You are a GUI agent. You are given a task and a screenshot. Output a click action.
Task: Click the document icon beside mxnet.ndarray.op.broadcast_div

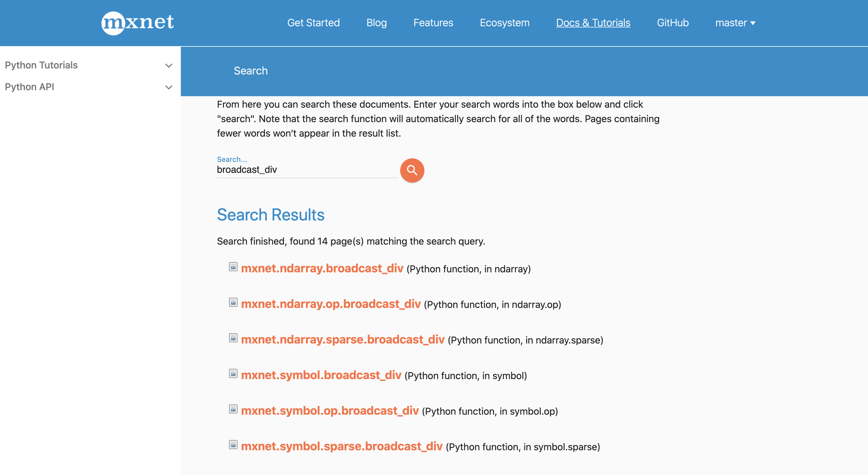pos(234,303)
